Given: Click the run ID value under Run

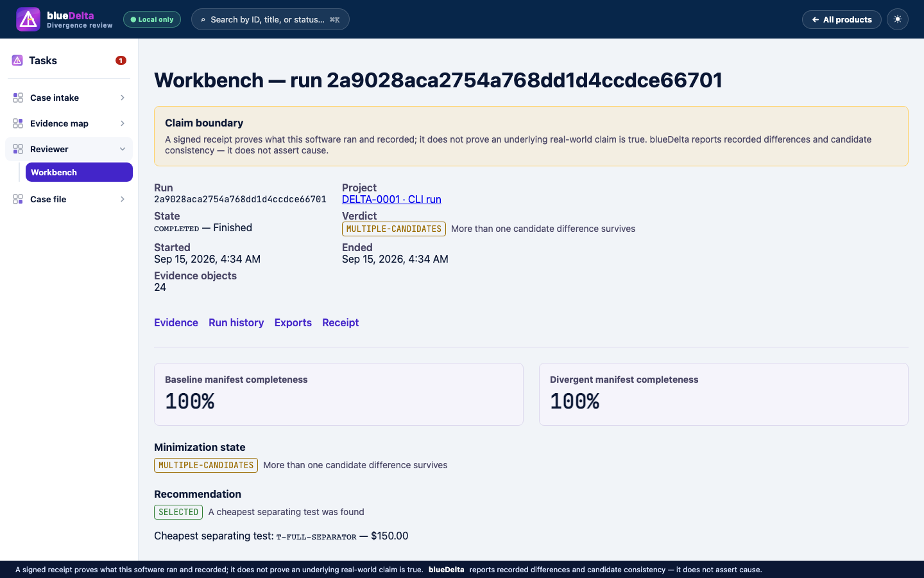Looking at the screenshot, I should click(240, 199).
